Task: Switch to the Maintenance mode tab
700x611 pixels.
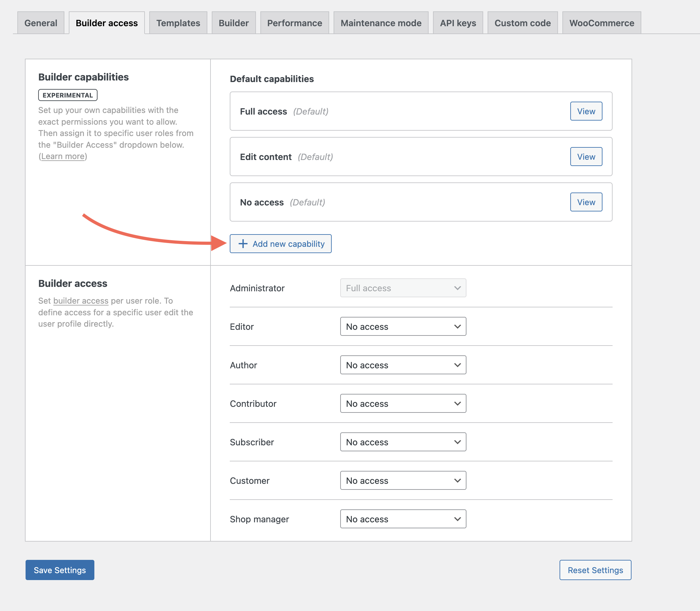Action: pyautogui.click(x=381, y=23)
